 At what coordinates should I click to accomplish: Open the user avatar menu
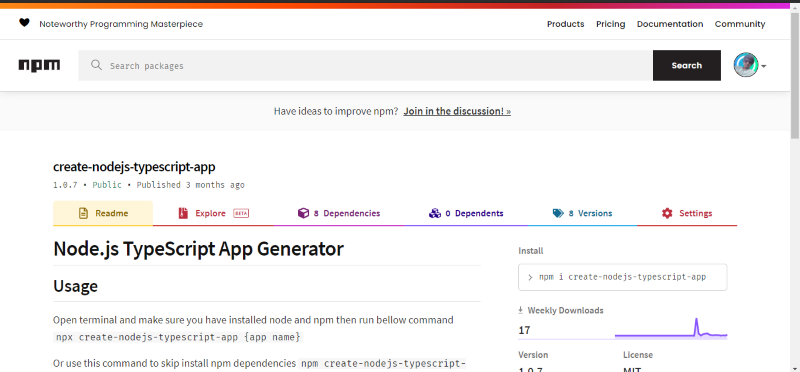746,65
